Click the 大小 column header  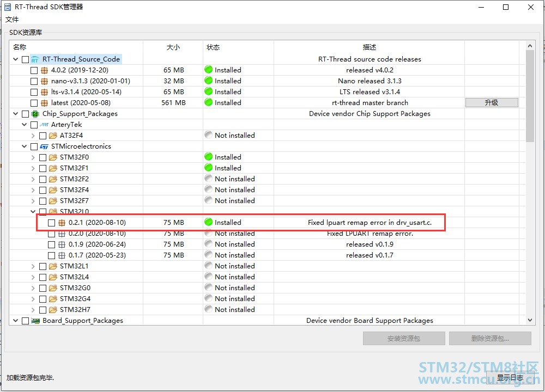[x=173, y=47]
